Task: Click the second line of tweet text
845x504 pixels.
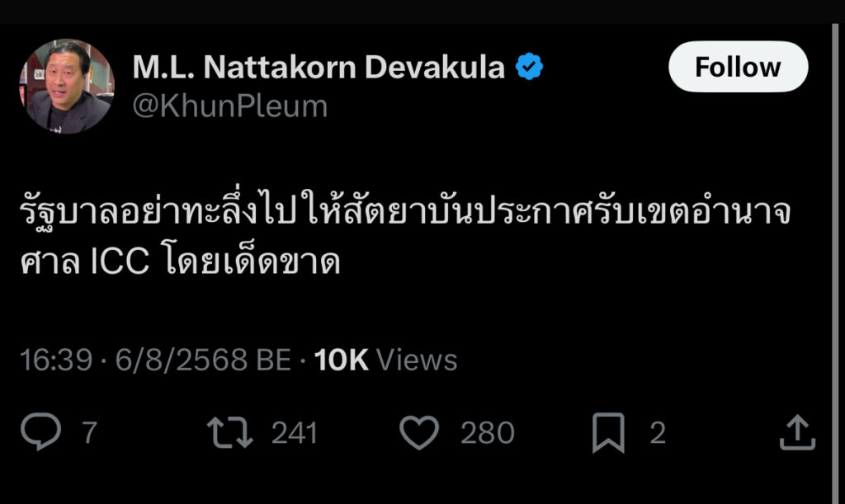Action: coord(180,261)
